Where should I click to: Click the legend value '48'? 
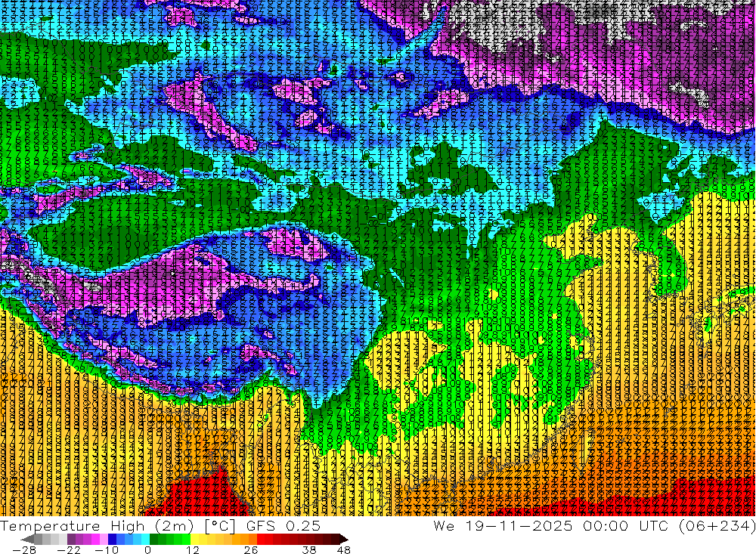pos(343,549)
